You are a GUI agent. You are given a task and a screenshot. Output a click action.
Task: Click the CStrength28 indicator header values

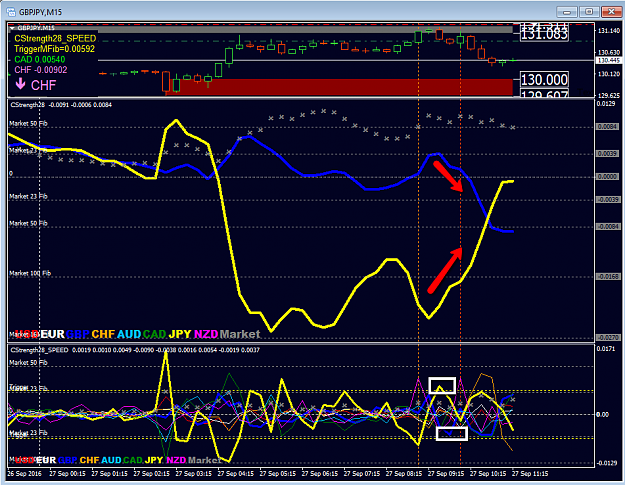61,105
